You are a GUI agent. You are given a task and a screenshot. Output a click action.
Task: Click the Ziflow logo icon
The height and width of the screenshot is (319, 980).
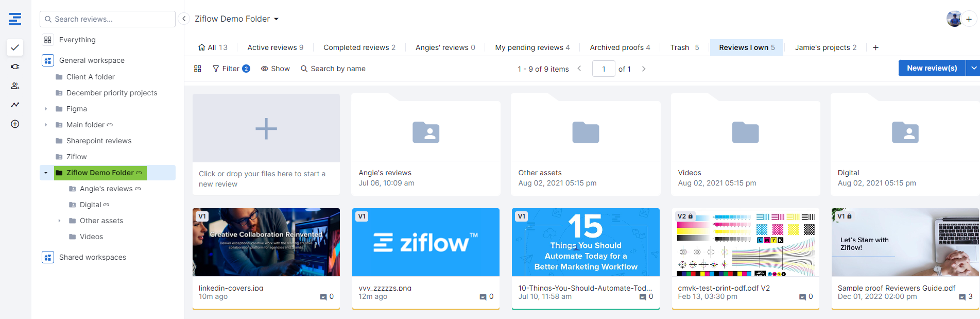[x=15, y=19]
